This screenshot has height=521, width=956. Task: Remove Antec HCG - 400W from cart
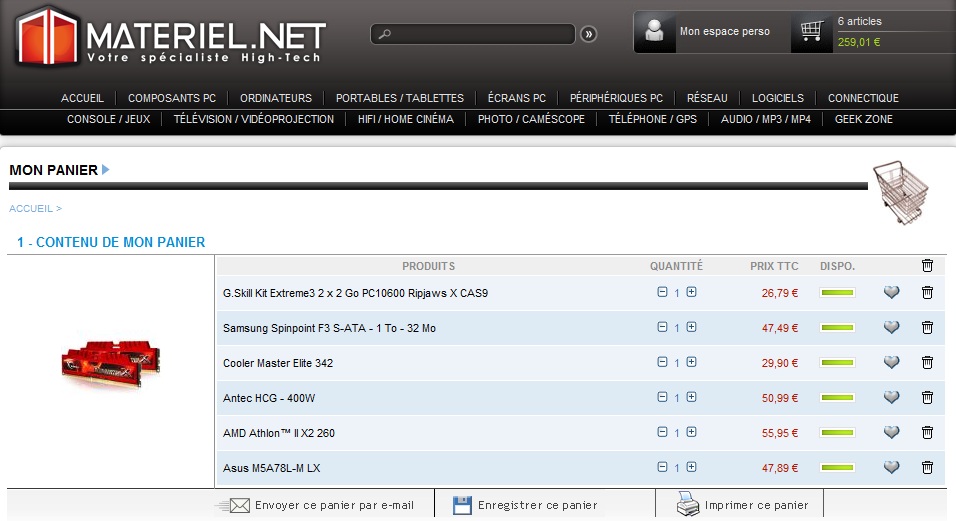click(x=927, y=397)
